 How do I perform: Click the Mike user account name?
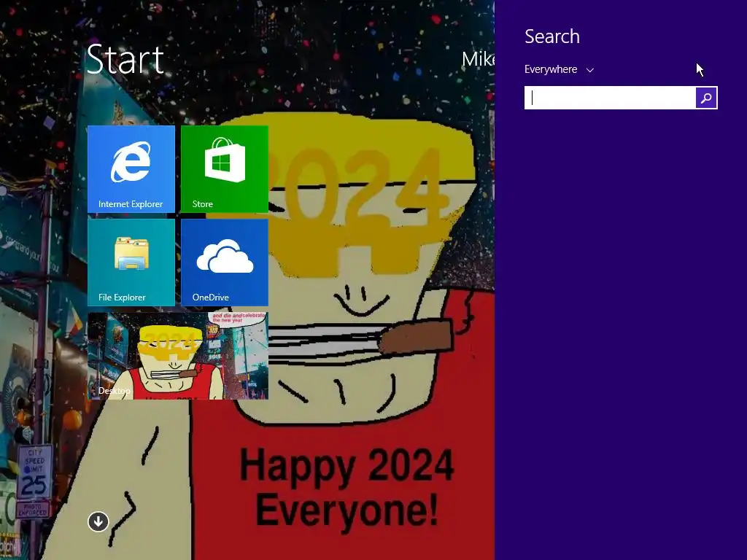click(x=478, y=59)
